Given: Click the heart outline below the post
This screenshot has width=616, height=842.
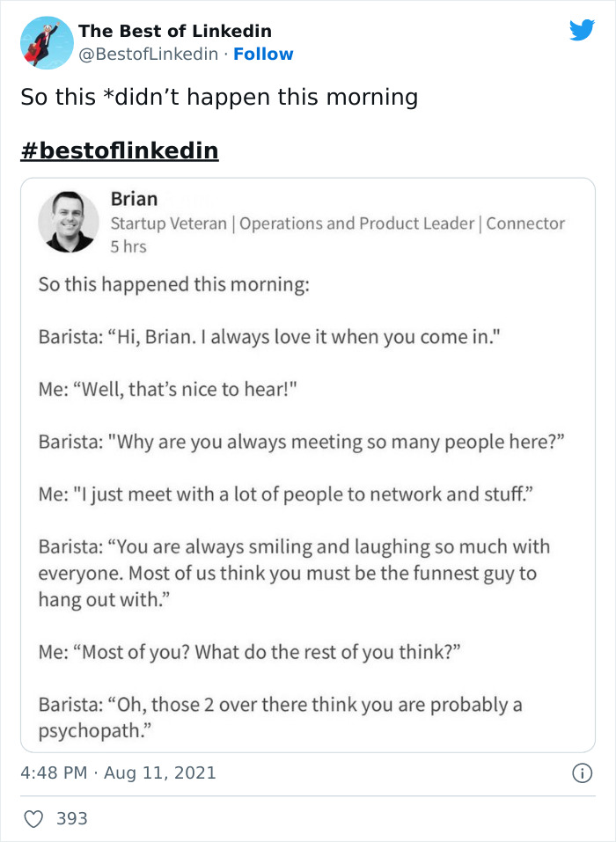Looking at the screenshot, I should click(x=33, y=818).
